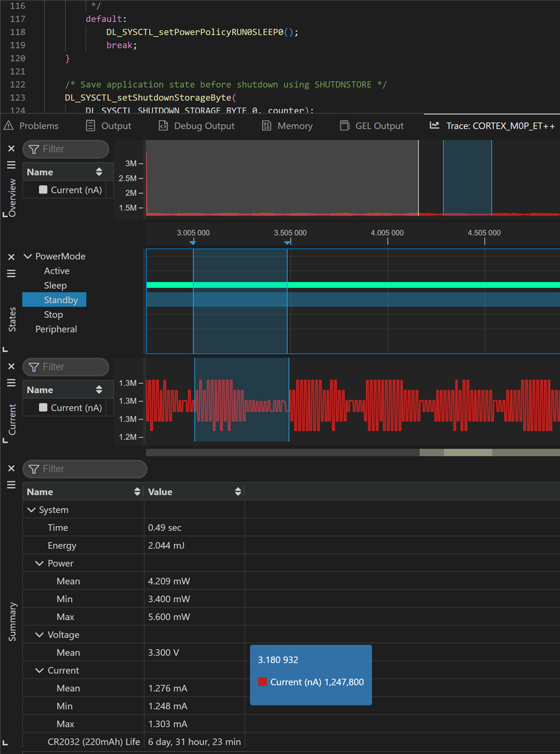The height and width of the screenshot is (754, 560).
Task: Select the Active power mode row
Action: tap(57, 271)
